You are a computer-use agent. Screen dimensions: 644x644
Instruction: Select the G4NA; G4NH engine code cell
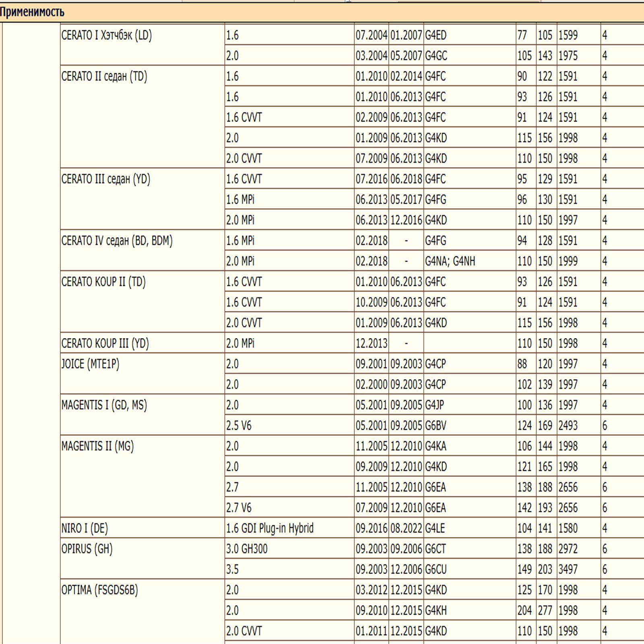point(450,261)
